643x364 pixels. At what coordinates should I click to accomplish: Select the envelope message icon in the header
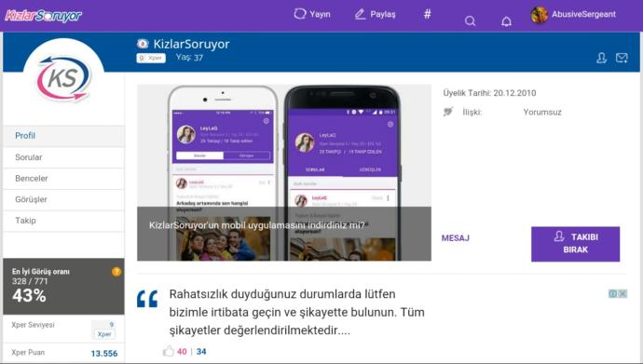coord(622,58)
